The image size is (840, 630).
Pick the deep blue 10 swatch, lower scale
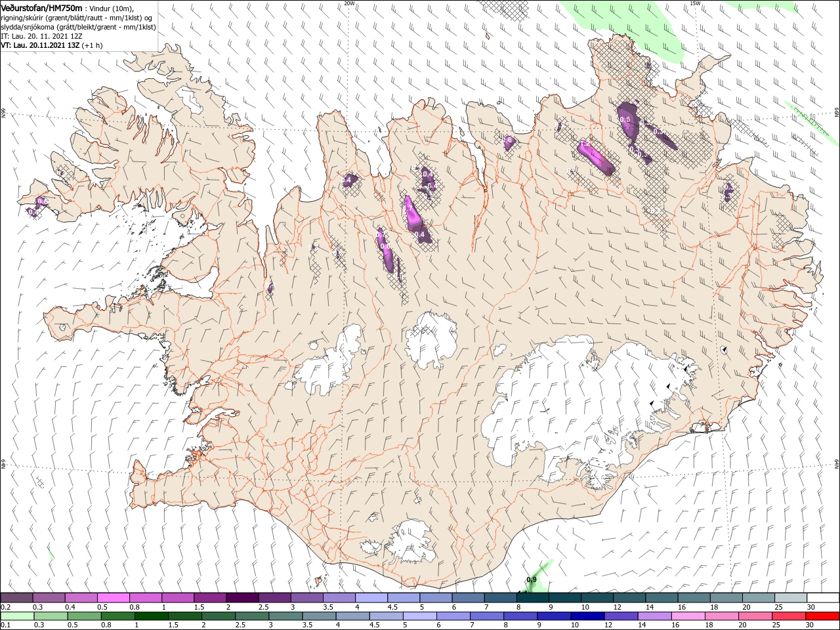pyautogui.click(x=587, y=616)
